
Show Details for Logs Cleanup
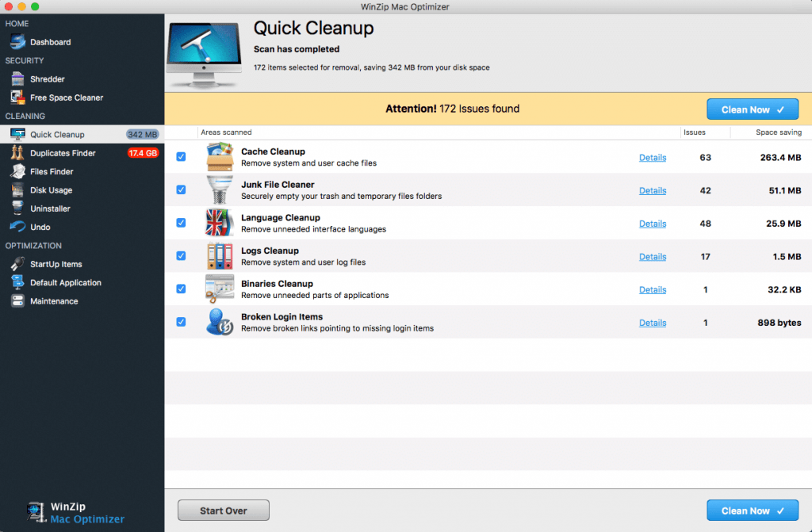pos(652,256)
